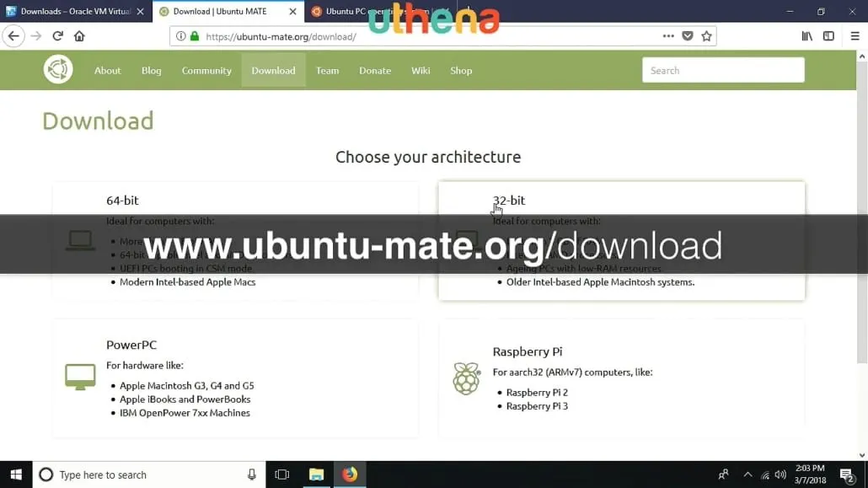Go back with the browser back arrow
Image resolution: width=868 pixels, height=488 pixels.
coord(13,36)
